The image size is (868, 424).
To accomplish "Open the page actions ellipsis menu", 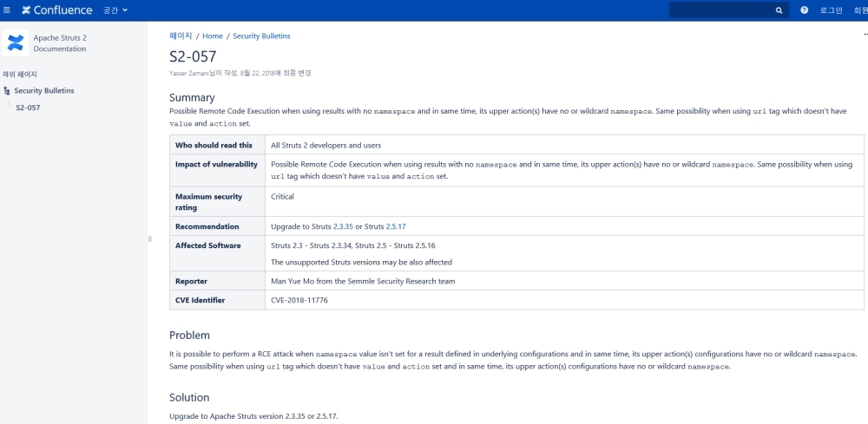I will point(865,35).
